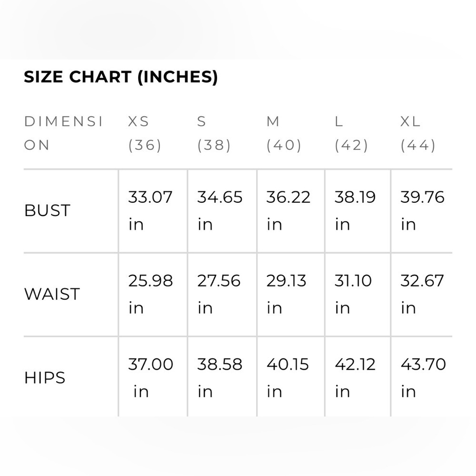Click the SIZE CHART (INCHES) heading
Viewport: 476px width, 476px height.
tap(121, 77)
